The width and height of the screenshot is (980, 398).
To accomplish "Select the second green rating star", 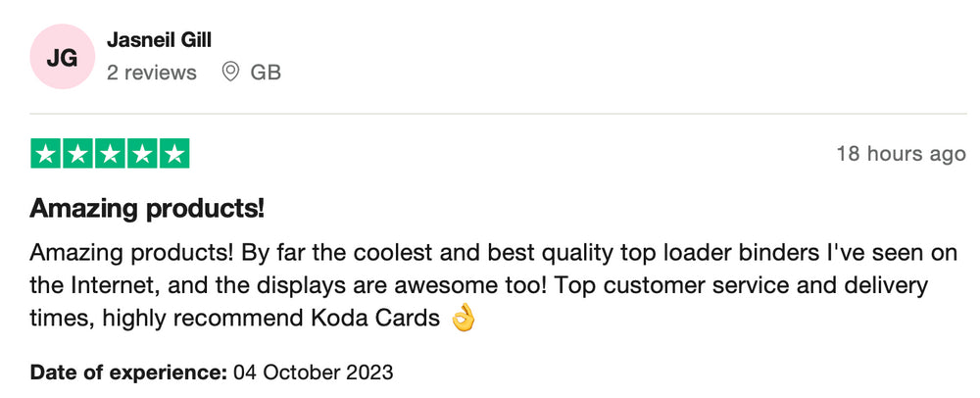I will 78,155.
